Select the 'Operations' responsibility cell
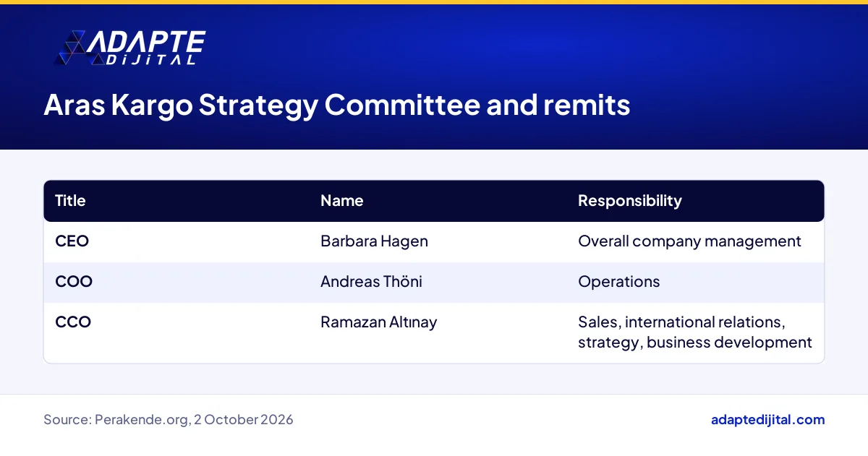This screenshot has height=456, width=868. (x=618, y=282)
